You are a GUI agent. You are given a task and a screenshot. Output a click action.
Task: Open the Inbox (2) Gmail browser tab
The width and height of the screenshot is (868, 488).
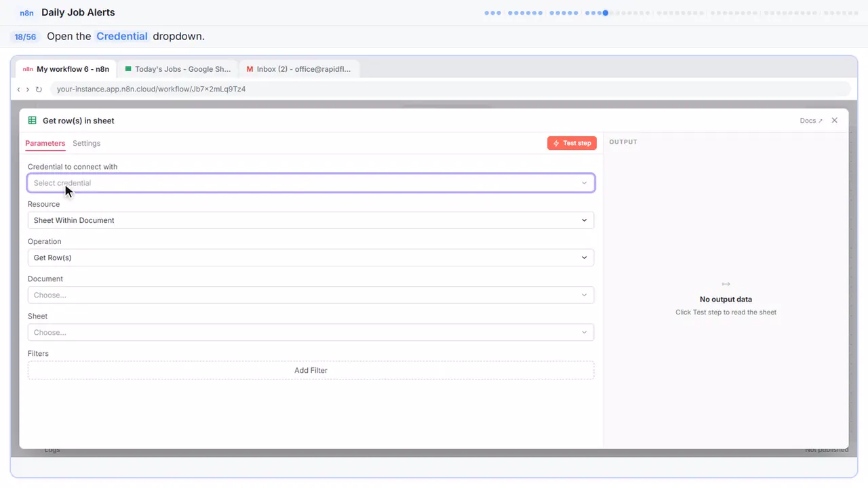click(299, 69)
